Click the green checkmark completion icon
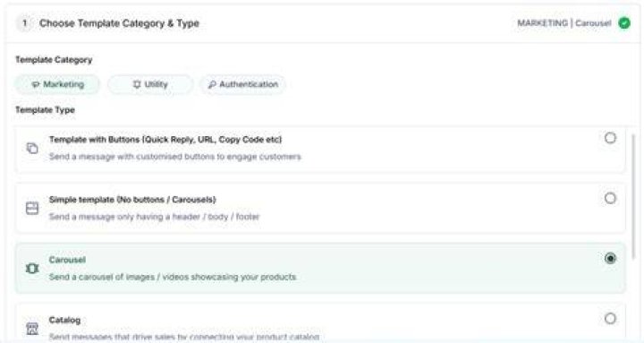This screenshot has height=343, width=644. 624,23
